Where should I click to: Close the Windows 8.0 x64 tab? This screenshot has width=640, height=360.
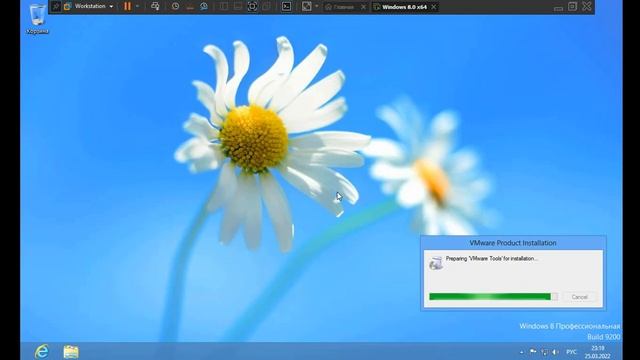pos(433,7)
